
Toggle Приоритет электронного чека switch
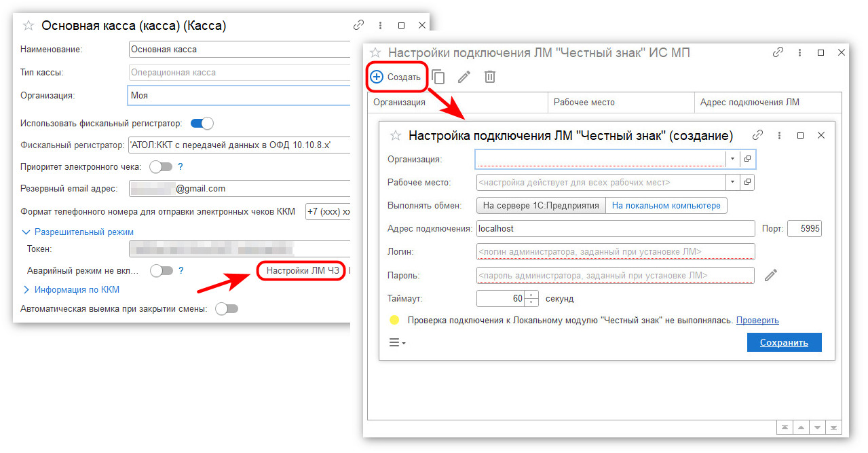(x=161, y=166)
